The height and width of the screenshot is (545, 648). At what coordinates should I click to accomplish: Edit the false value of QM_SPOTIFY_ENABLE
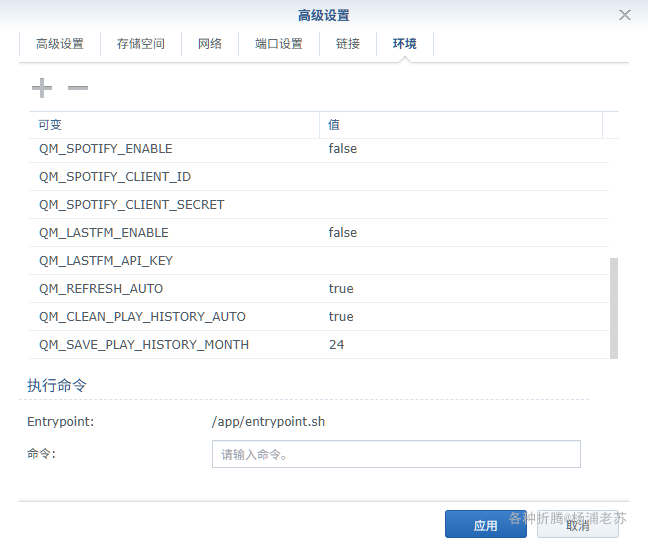point(343,149)
